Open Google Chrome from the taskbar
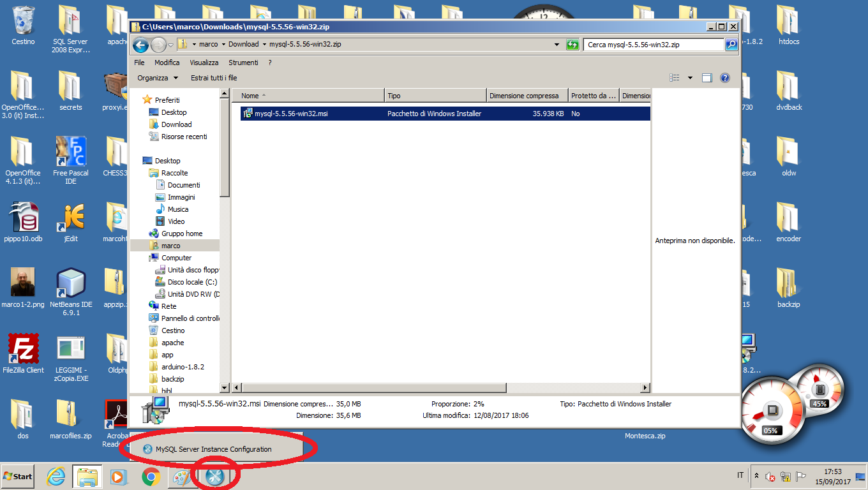Screen dimensions: 868x490 click(x=151, y=477)
